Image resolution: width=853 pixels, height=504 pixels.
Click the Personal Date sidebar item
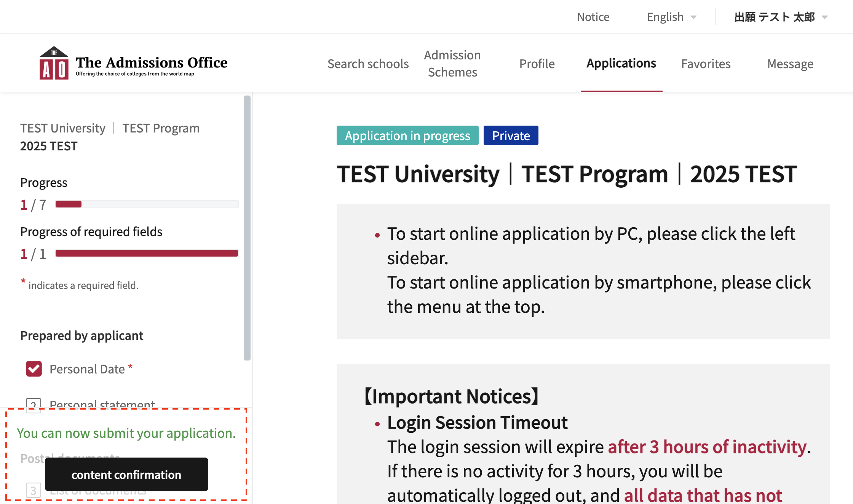[87, 369]
